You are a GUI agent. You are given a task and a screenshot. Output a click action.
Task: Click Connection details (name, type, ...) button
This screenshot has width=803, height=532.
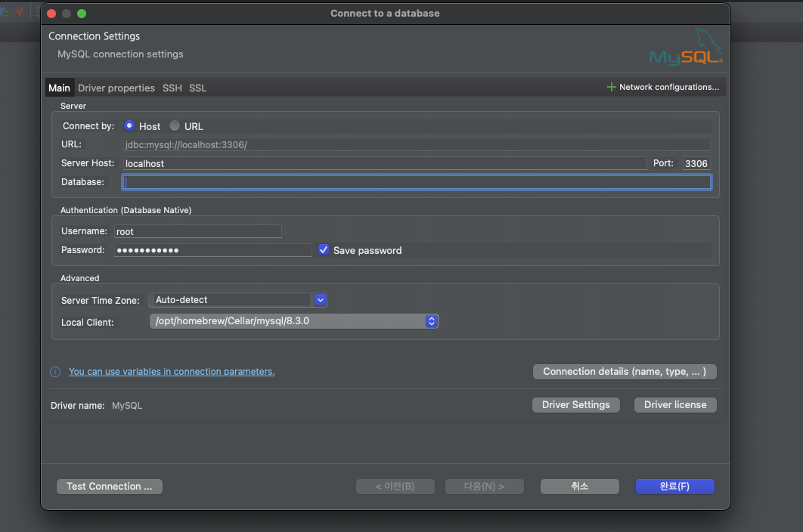pos(625,372)
